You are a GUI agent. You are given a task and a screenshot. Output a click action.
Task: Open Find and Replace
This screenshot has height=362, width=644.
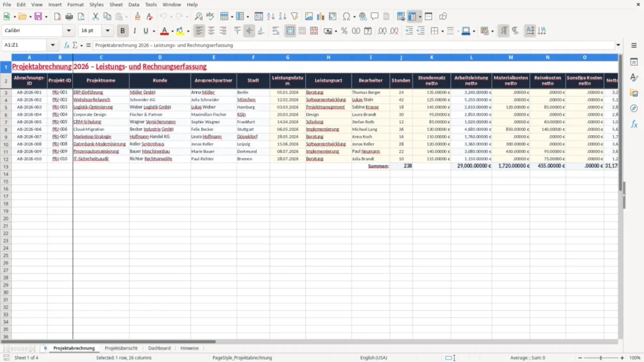(198, 16)
